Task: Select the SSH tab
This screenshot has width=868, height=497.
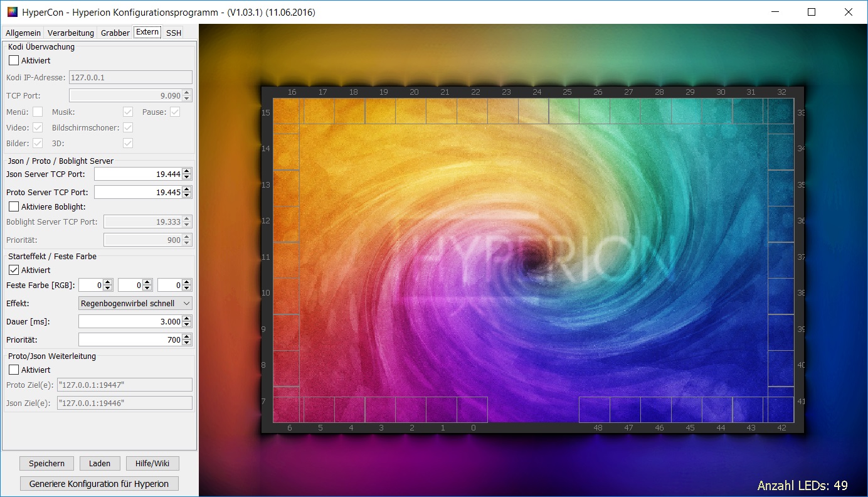Action: [x=174, y=33]
